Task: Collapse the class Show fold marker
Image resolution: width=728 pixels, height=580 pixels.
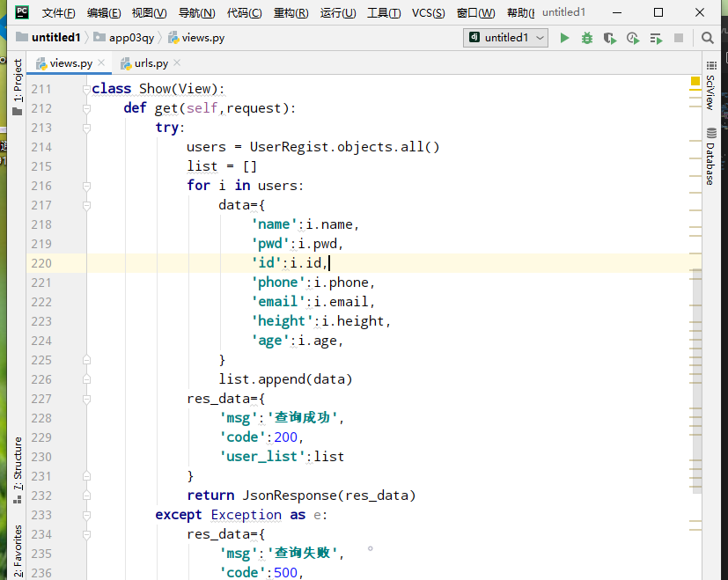Action: tap(86, 89)
